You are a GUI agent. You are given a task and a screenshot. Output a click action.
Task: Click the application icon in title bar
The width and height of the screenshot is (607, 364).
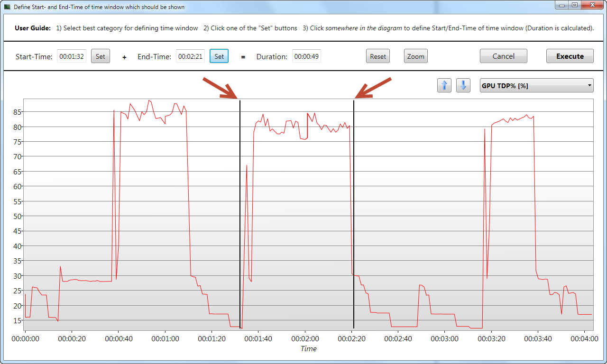click(7, 7)
